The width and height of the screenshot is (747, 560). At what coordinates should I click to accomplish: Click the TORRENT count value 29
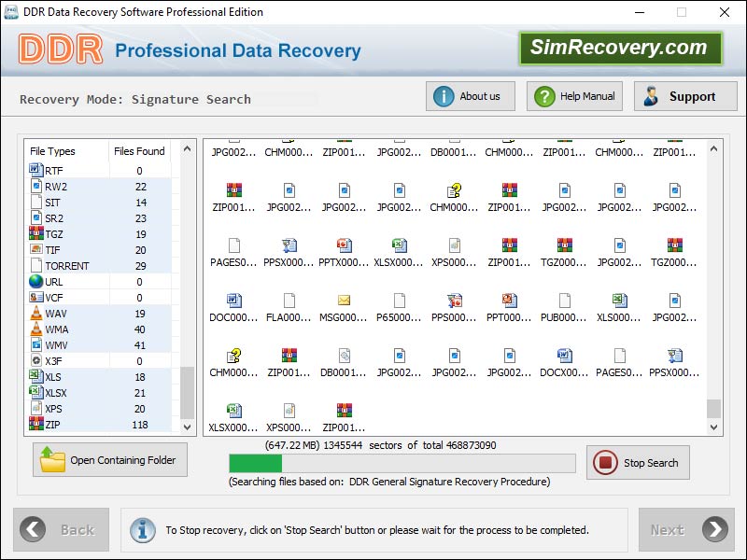click(140, 266)
